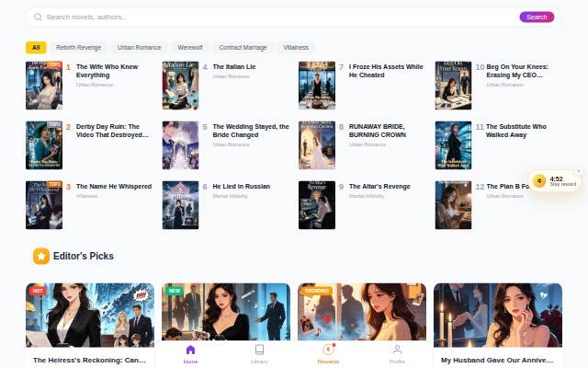Select the All category filter
Viewport: 588px width, 368px height.
tap(36, 47)
